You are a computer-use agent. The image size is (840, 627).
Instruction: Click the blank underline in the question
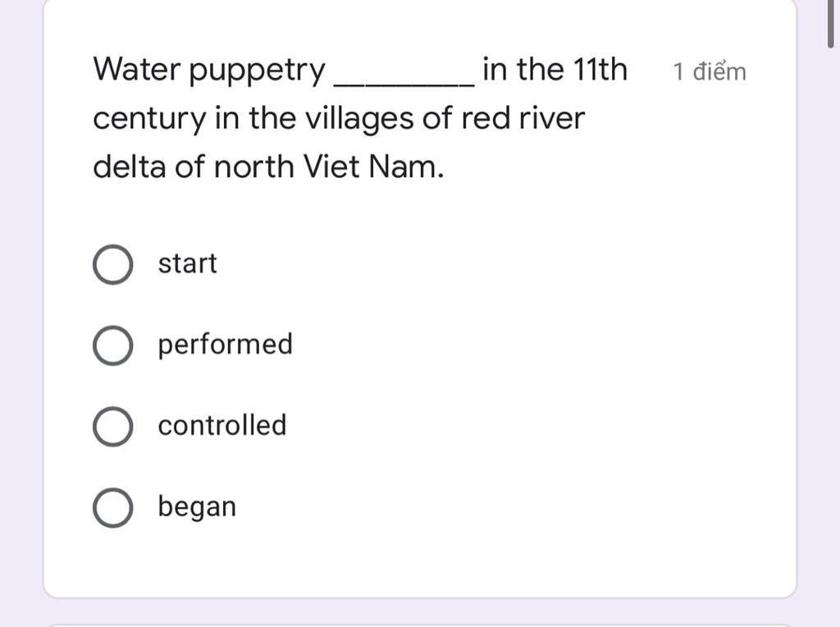pyautogui.click(x=404, y=83)
